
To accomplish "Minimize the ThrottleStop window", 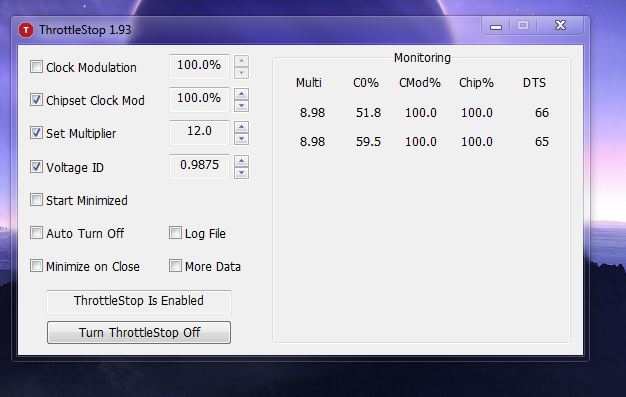I will point(496,26).
